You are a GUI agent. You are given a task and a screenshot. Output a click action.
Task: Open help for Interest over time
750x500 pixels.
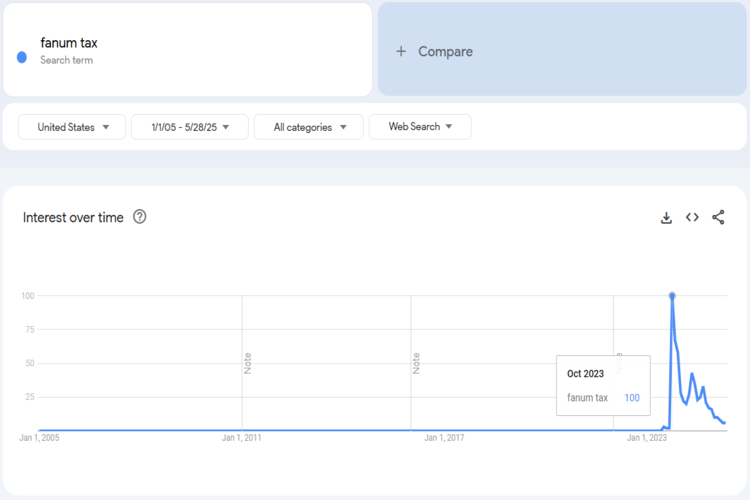pyautogui.click(x=140, y=217)
